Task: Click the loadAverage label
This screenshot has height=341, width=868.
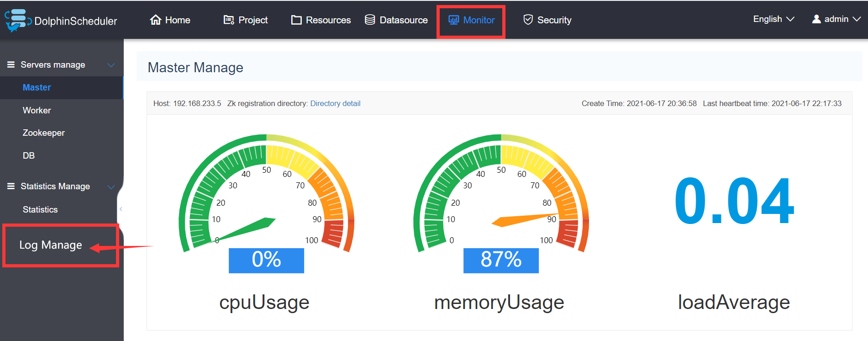Action: [x=734, y=302]
